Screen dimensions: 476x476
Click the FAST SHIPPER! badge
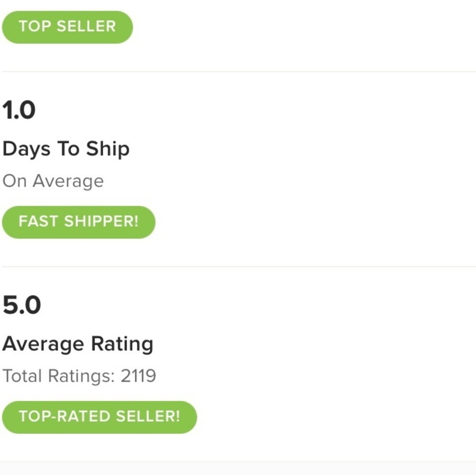(79, 222)
